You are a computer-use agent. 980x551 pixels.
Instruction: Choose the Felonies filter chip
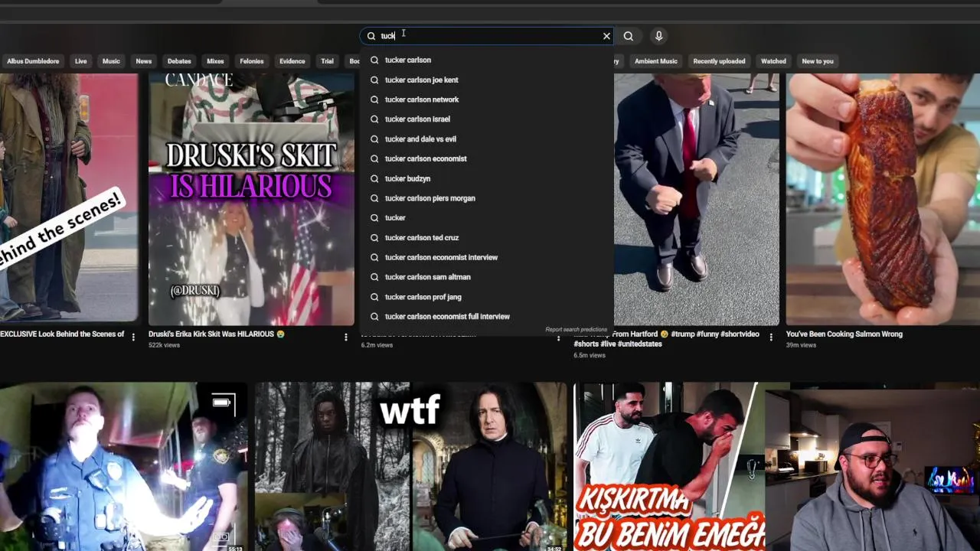tap(251, 61)
